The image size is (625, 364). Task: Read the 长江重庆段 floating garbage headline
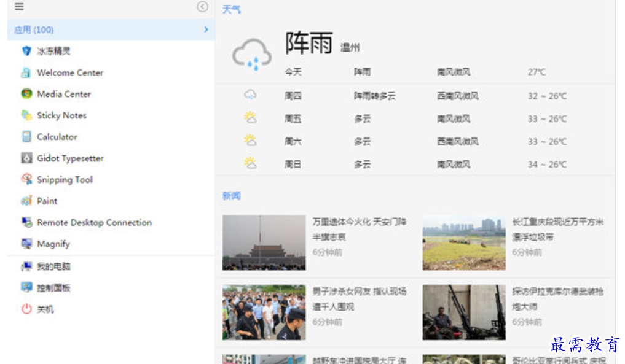coord(558,229)
